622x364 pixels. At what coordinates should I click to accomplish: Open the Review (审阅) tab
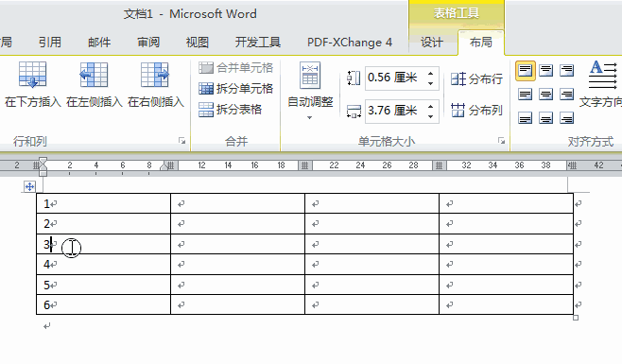(x=148, y=43)
